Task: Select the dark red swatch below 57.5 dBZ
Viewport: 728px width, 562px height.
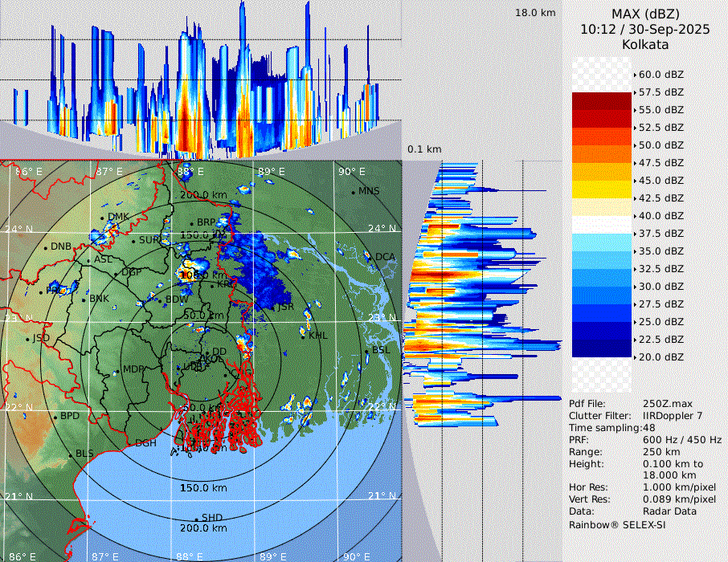Action: click(x=602, y=101)
